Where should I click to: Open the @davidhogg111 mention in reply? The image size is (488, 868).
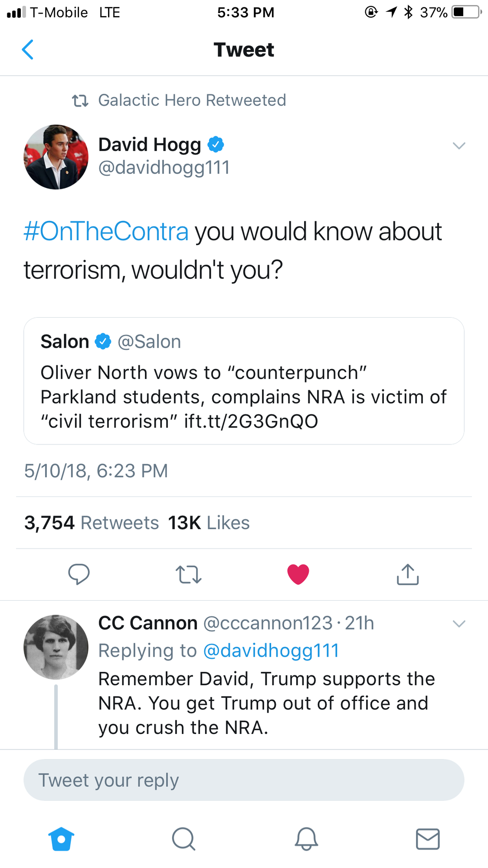pyautogui.click(x=271, y=651)
